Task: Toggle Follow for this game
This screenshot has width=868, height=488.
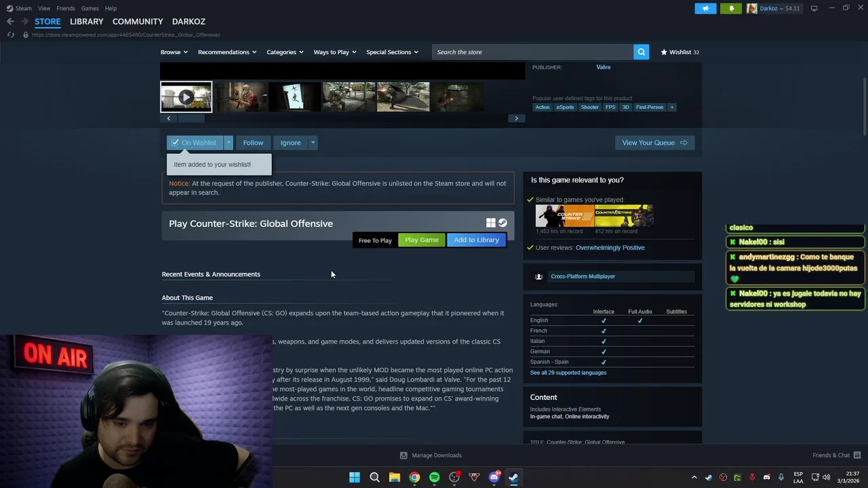Action: (253, 142)
